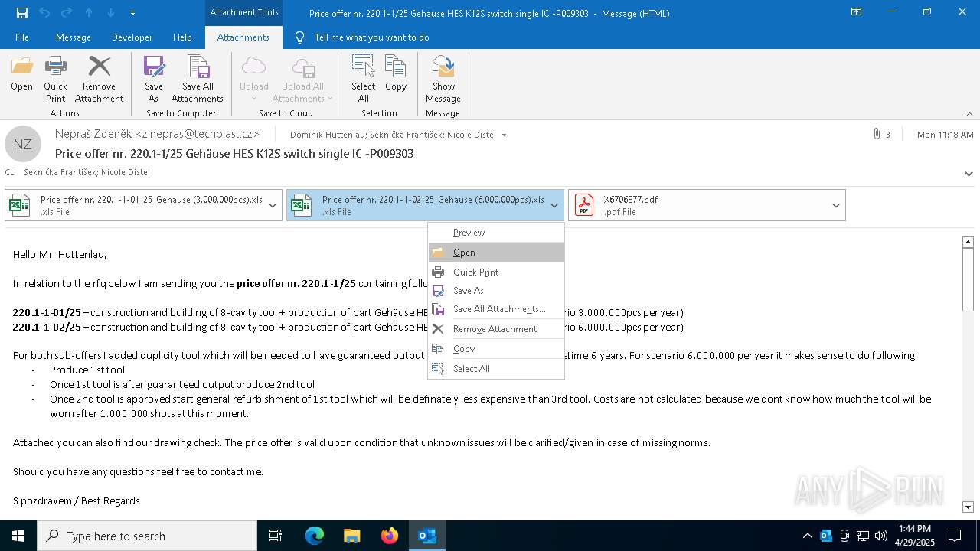Click next item down arrow in title bar
Viewport: 980px width, 551px height.
pyautogui.click(x=111, y=13)
